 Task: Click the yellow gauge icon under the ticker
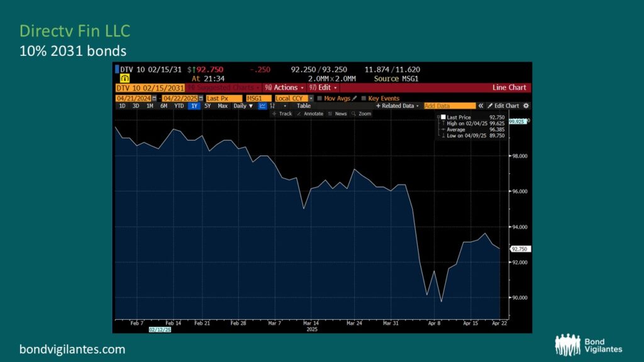(125, 78)
